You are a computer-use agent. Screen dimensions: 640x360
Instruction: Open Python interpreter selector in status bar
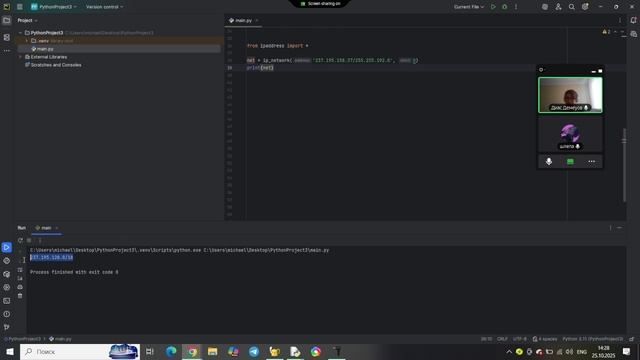pos(593,339)
